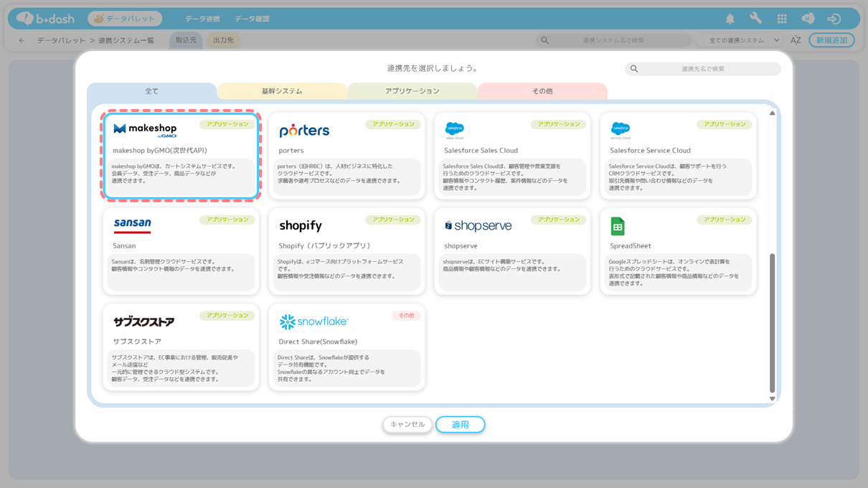The height and width of the screenshot is (488, 868).
Task: Choose the Direct Share(Snowflake) card
Action: (346, 347)
